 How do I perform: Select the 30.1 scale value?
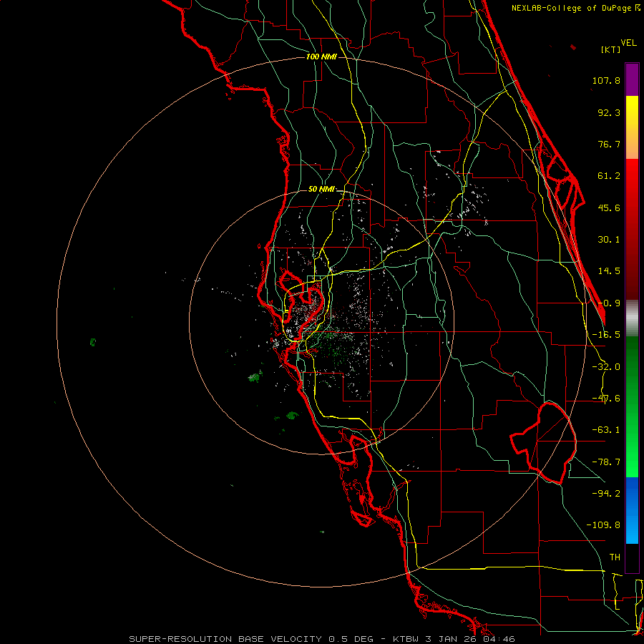click(609, 240)
